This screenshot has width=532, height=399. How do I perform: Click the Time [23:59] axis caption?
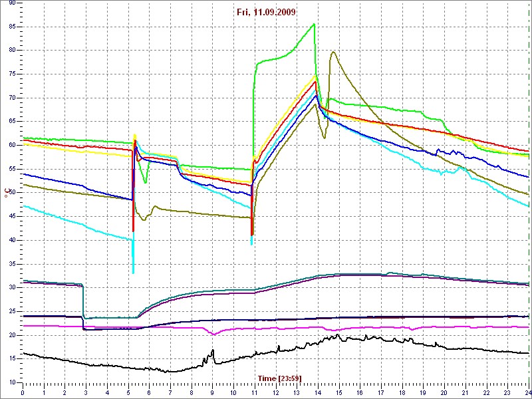coord(279,378)
